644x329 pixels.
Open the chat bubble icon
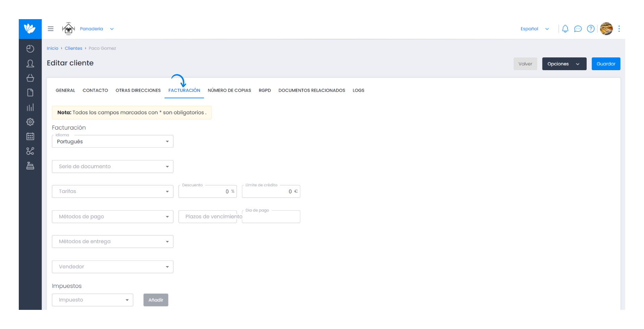click(x=578, y=29)
